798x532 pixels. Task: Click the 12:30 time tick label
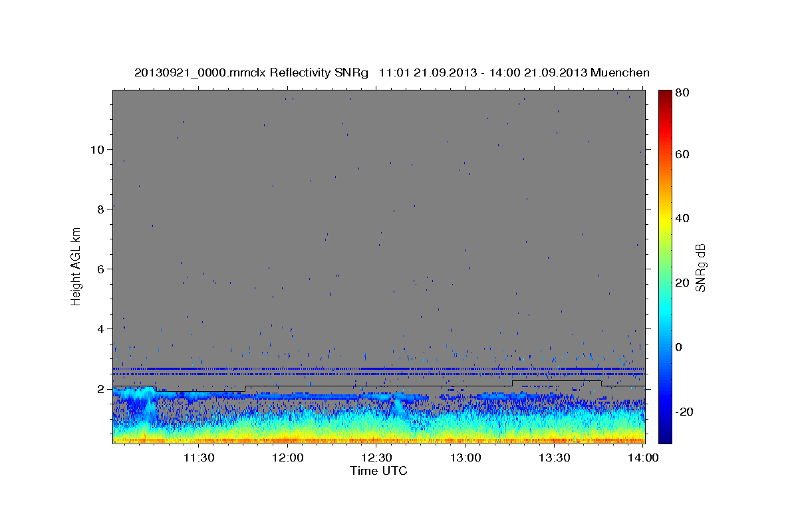(x=376, y=458)
